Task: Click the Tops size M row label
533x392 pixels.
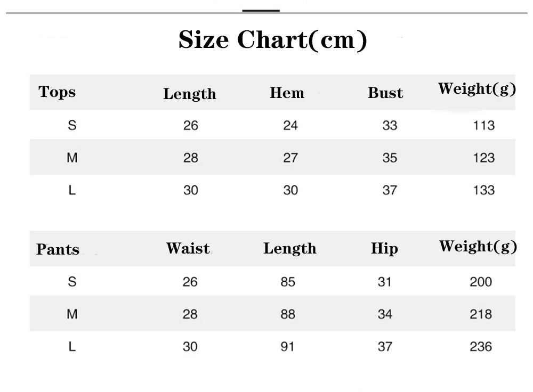Action: coord(72,158)
